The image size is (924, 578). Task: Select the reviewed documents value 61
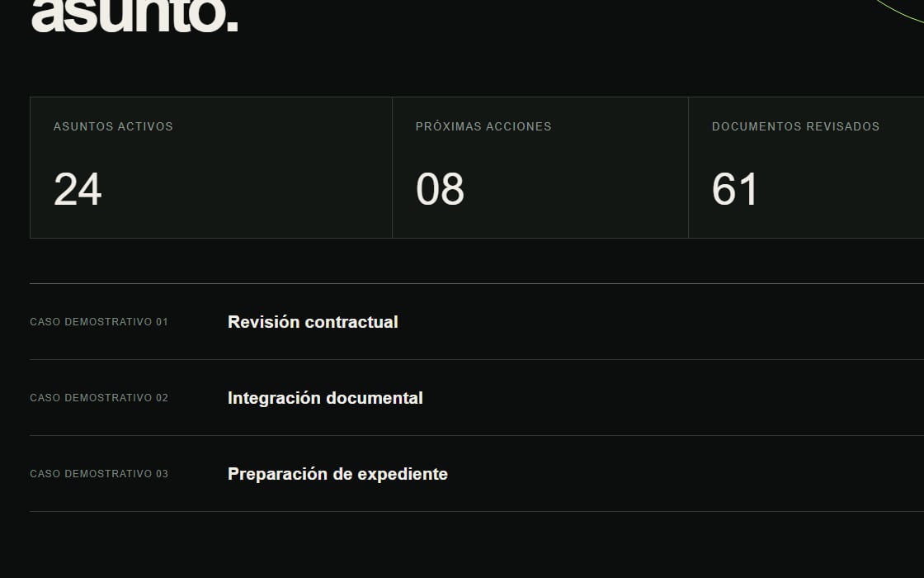point(735,189)
